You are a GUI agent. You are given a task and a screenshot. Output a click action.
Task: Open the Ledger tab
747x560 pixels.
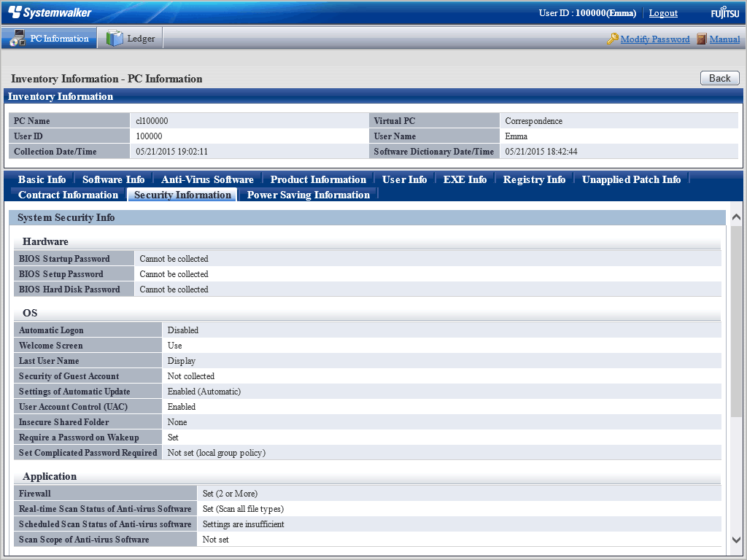point(131,38)
